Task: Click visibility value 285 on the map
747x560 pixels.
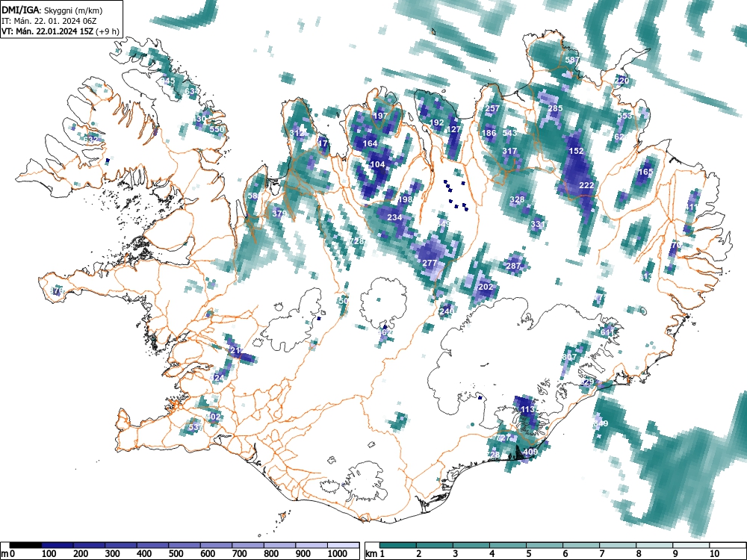Action: [555, 108]
